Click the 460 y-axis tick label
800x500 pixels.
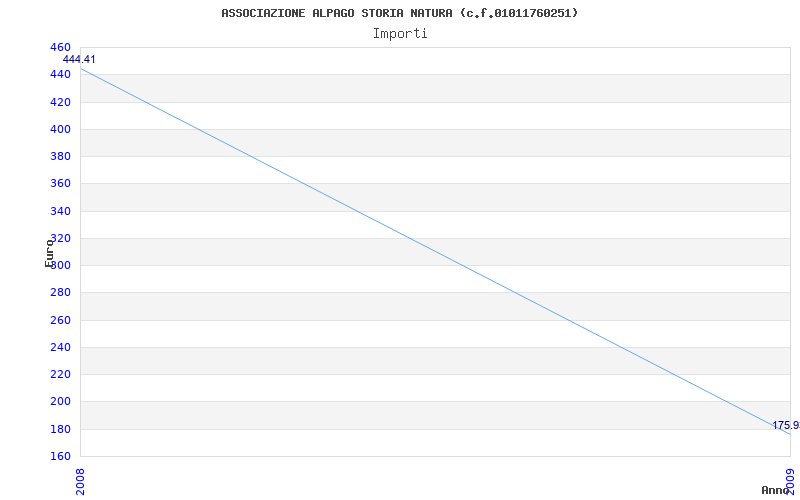coord(60,47)
